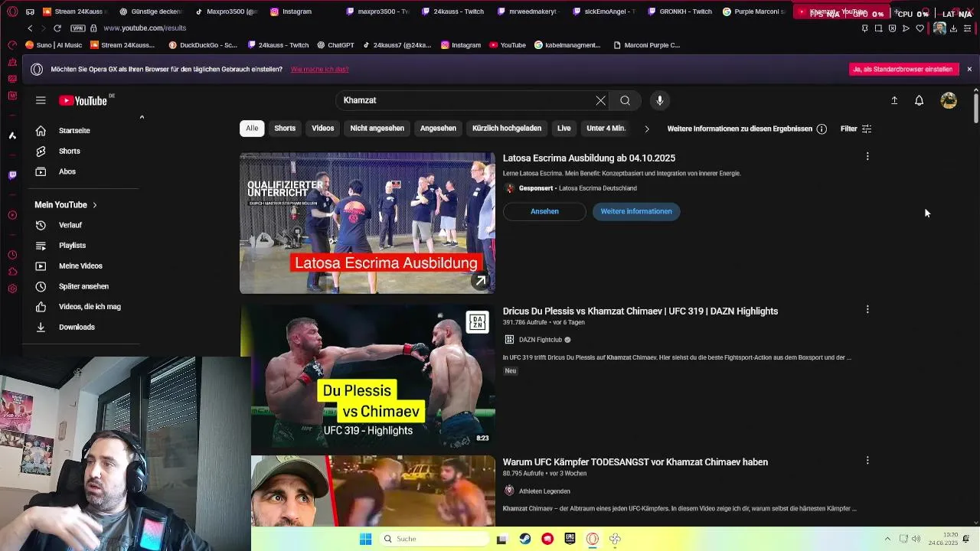Click the YouTube search input field
Screen dimensions: 980x551
pyautogui.click(x=465, y=100)
